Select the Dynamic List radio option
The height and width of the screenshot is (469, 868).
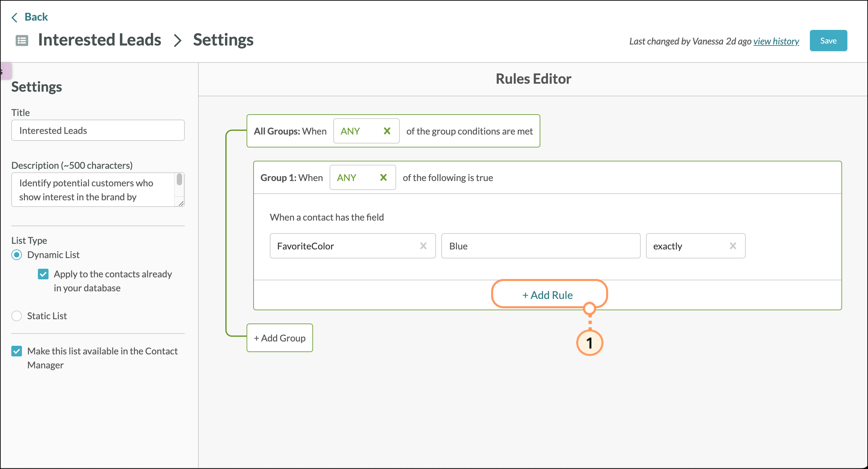tap(17, 255)
